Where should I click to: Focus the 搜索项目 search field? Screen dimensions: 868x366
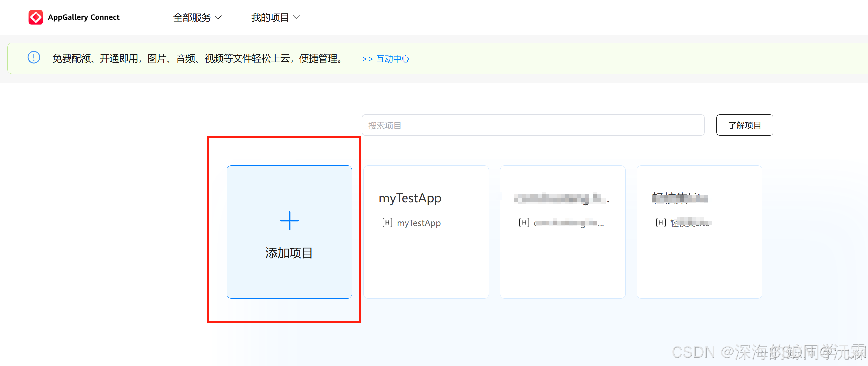pyautogui.click(x=532, y=126)
